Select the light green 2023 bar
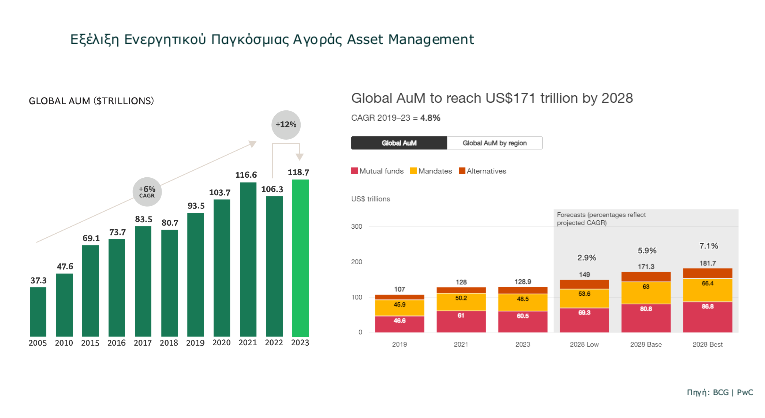The width and height of the screenshot is (765, 418). [299, 258]
